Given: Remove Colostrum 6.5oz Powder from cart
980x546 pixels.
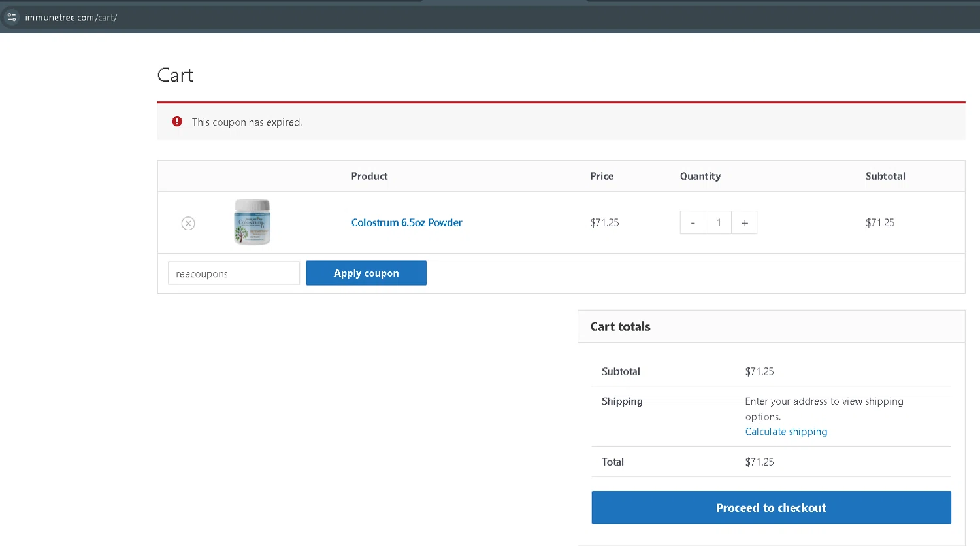Looking at the screenshot, I should pos(188,224).
